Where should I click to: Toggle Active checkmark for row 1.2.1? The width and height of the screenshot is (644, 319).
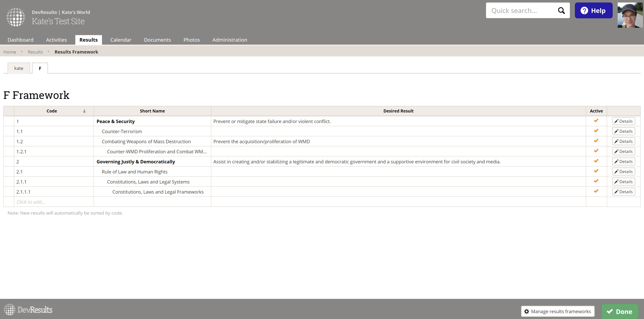[596, 151]
